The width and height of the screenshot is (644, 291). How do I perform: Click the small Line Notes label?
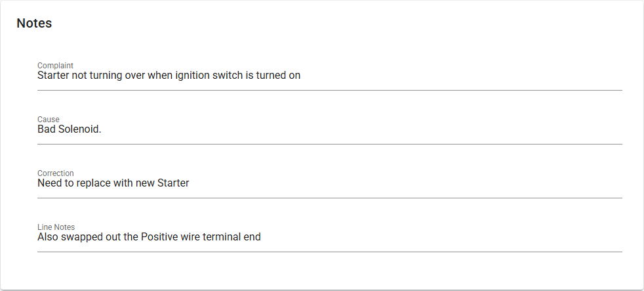pos(56,227)
